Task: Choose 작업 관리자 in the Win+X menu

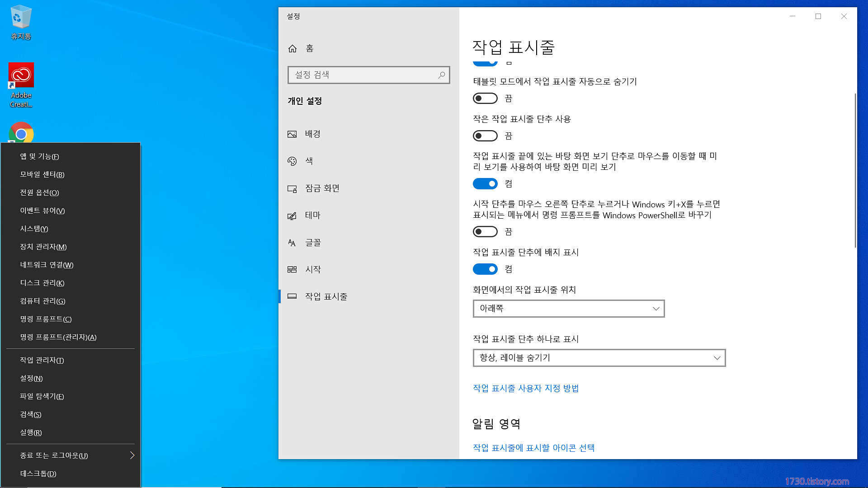Action: [42, 360]
